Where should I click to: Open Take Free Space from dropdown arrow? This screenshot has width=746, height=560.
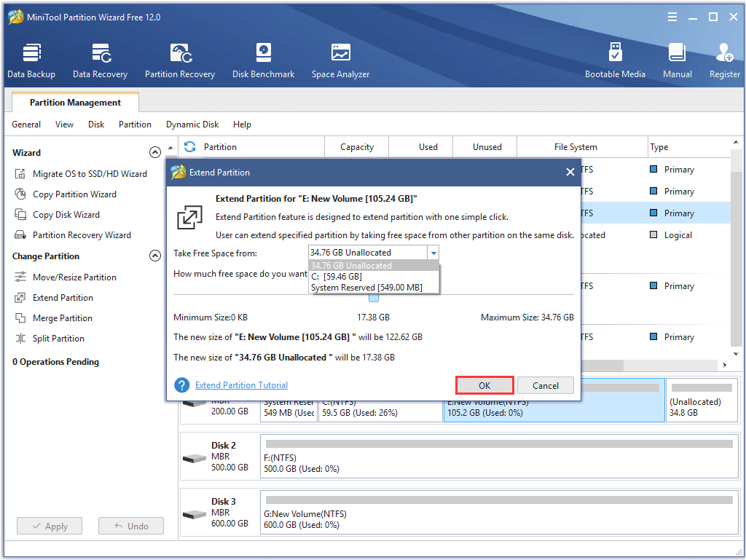433,253
